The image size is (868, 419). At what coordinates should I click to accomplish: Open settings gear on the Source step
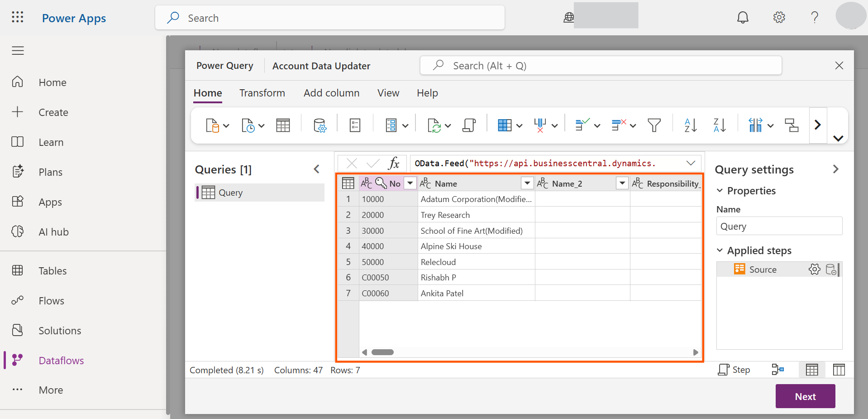[x=814, y=270]
